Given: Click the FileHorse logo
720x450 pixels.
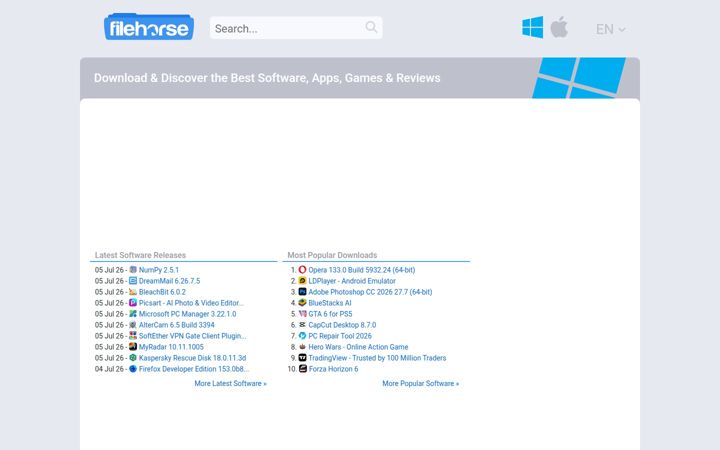Looking at the screenshot, I should (x=149, y=27).
